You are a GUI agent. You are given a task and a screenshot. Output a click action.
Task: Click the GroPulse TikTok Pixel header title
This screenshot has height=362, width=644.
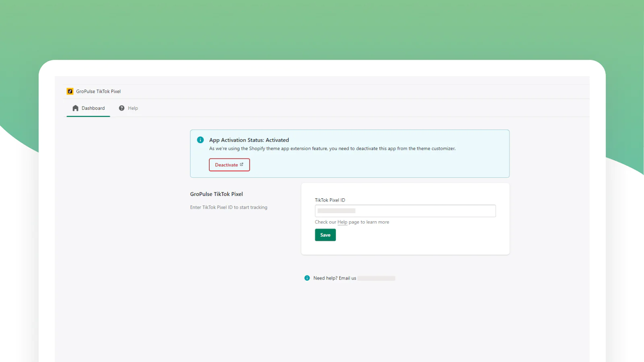pyautogui.click(x=98, y=91)
